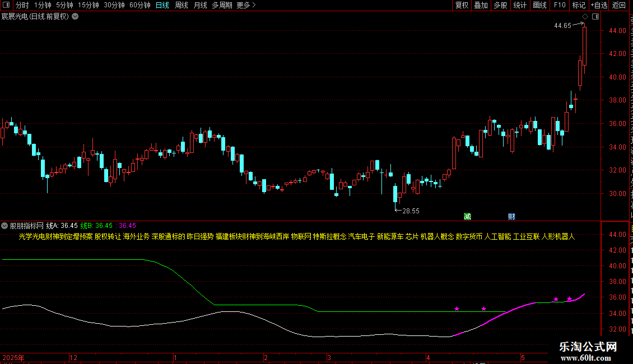Click the 芯片 concept tag
Image resolution: width=633 pixels, height=364 pixels.
point(412,236)
